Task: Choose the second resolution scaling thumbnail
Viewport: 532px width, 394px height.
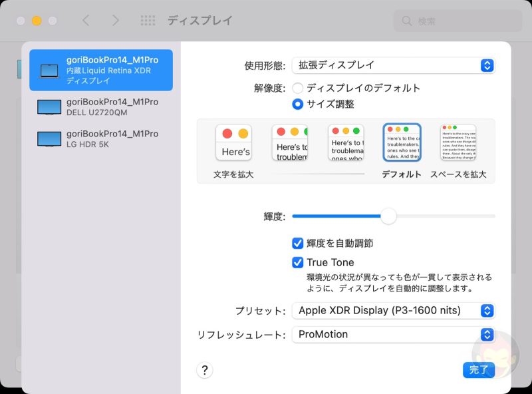Action: pyautogui.click(x=289, y=143)
